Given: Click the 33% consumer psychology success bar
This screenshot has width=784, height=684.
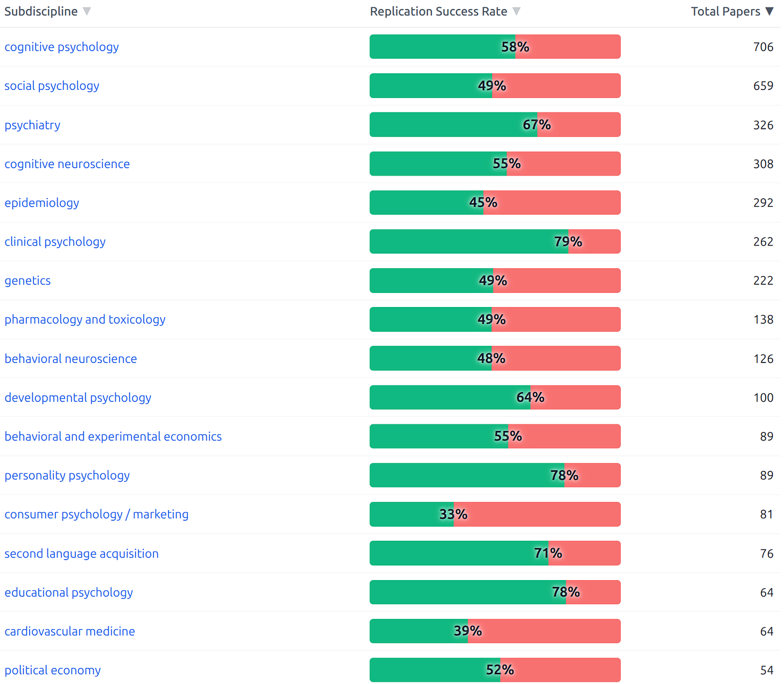Looking at the screenshot, I should click(495, 514).
